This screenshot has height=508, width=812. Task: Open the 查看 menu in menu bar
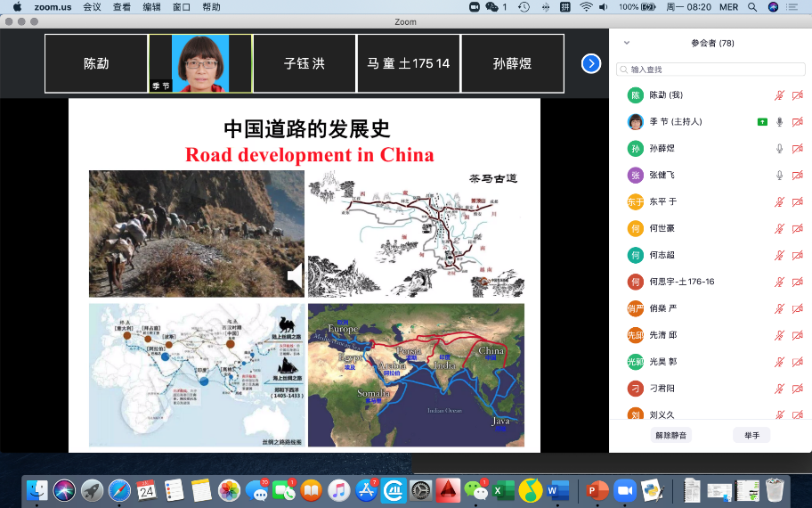[121, 7]
